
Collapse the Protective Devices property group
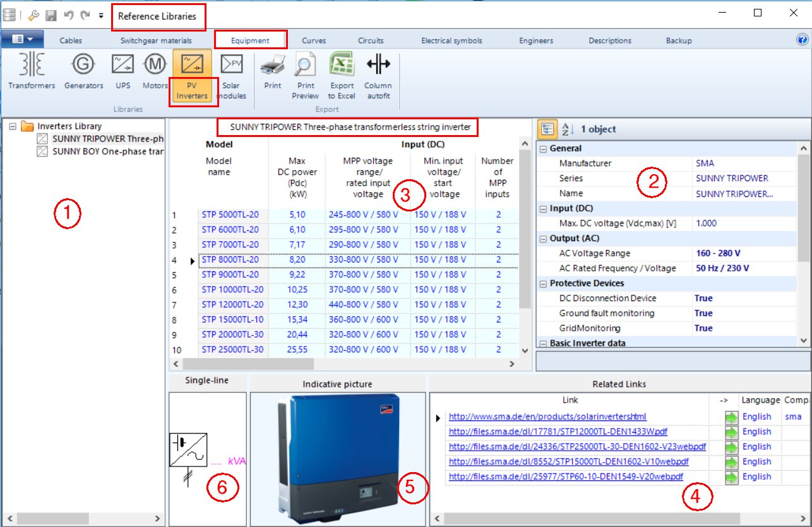click(x=542, y=283)
